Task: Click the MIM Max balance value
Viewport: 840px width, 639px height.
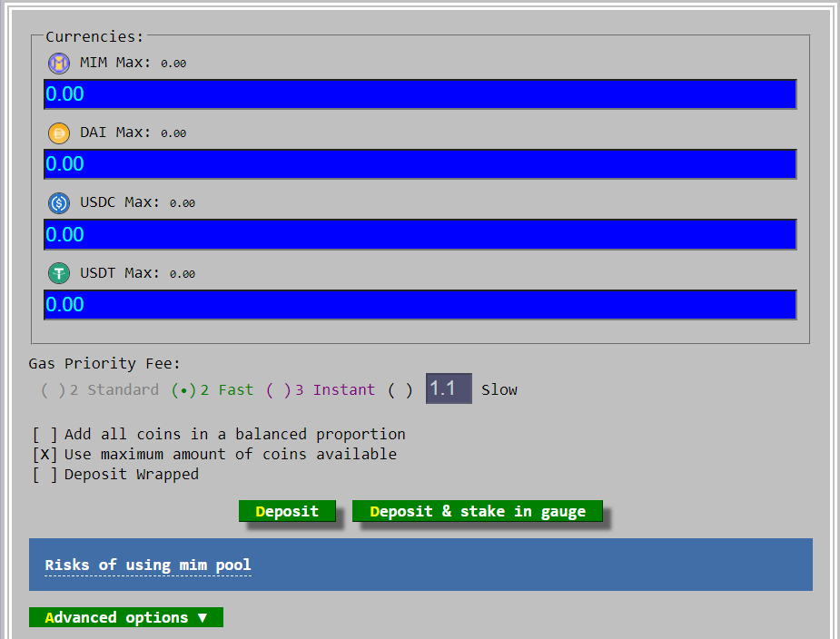Action: point(173,64)
